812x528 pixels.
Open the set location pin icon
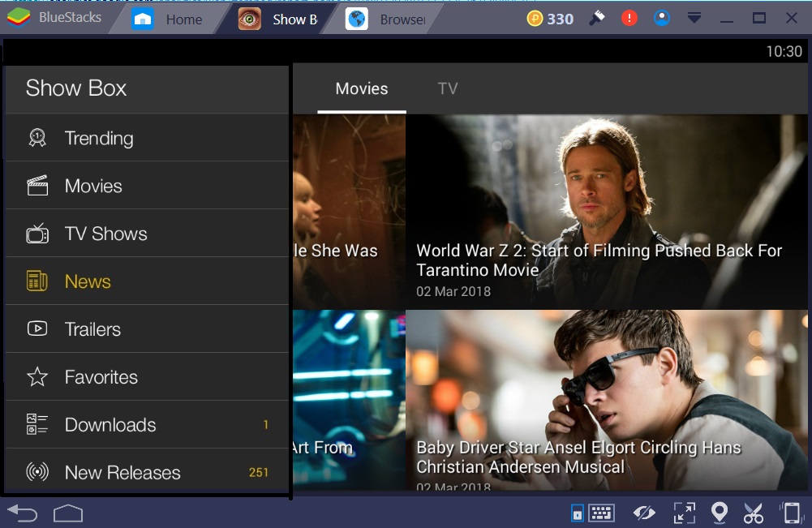tap(720, 513)
